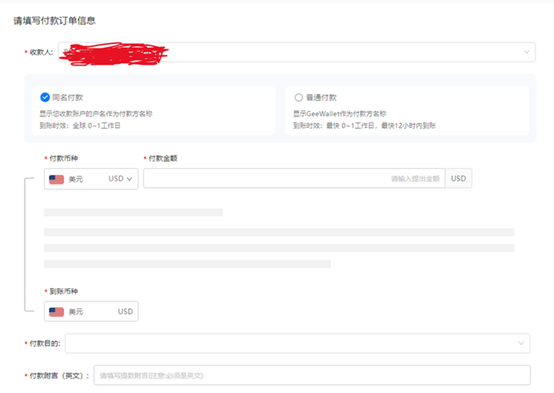The height and width of the screenshot is (393, 554).
Task: Click the 付款附言 English remark field
Action: click(312, 375)
